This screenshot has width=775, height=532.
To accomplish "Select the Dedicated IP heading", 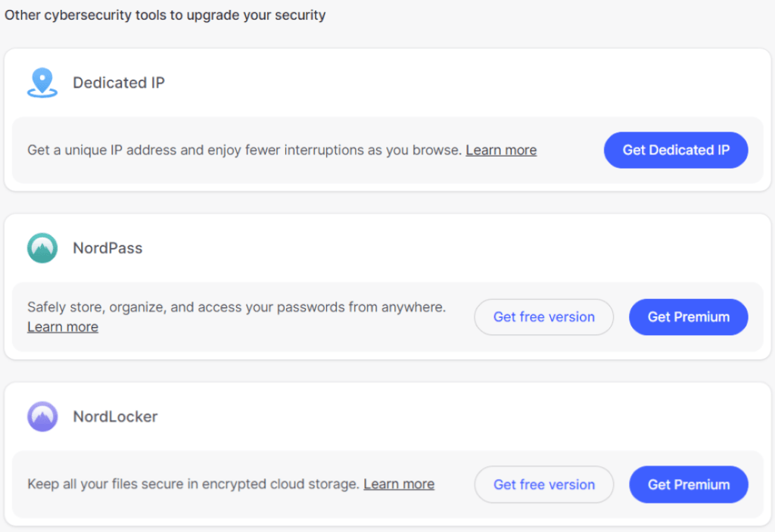I will [119, 82].
